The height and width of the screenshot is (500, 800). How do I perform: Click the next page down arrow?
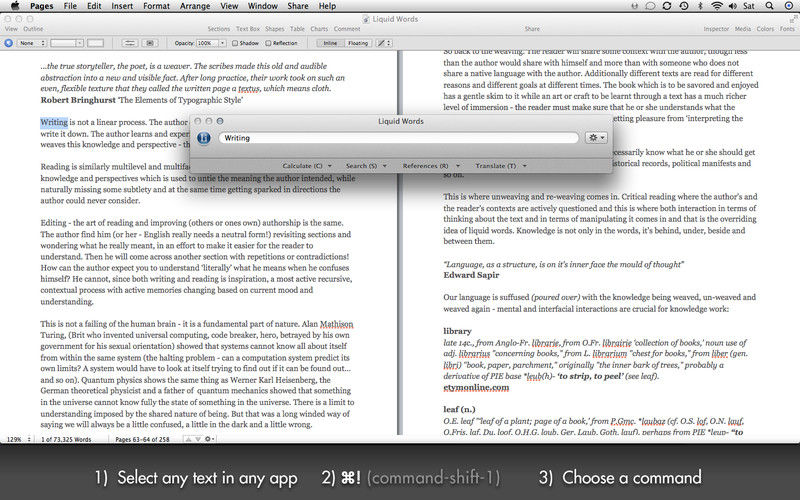[x=197, y=439]
